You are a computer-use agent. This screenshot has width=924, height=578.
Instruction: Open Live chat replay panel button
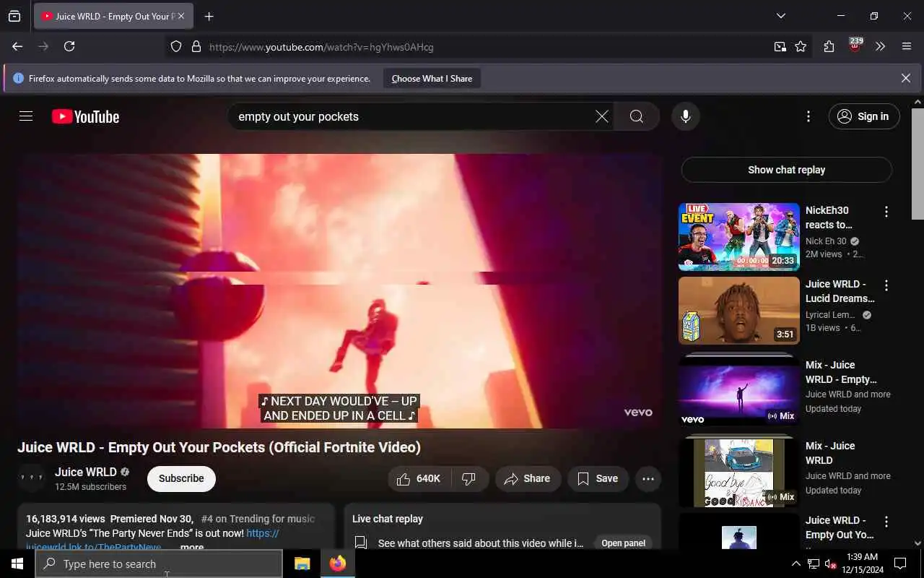click(623, 543)
